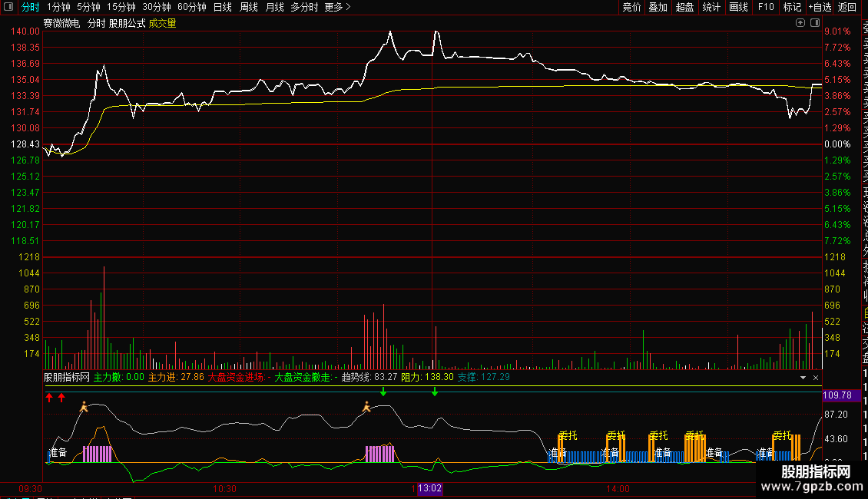Switch to the 60分钟 timeframe
Viewport: 868px width, 499px height.
[192, 7]
